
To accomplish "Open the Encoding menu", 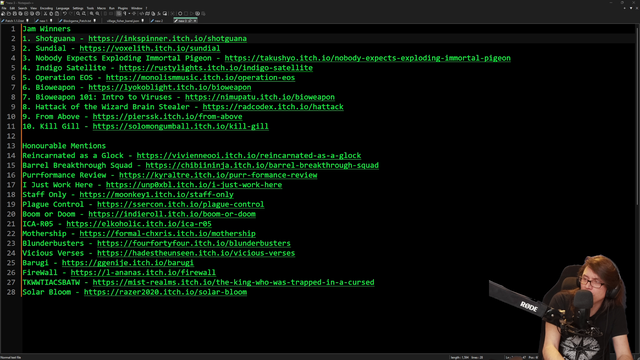I will 46,8.
